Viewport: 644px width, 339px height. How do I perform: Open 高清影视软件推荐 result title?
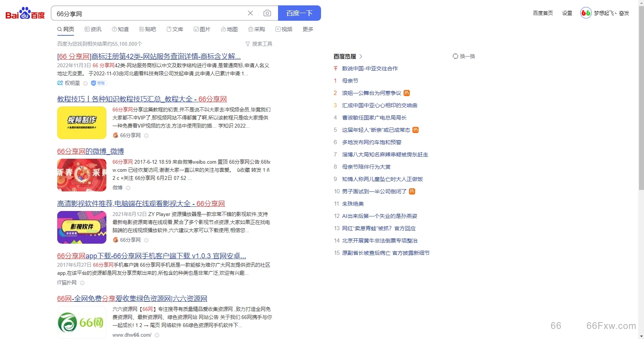[x=141, y=204]
